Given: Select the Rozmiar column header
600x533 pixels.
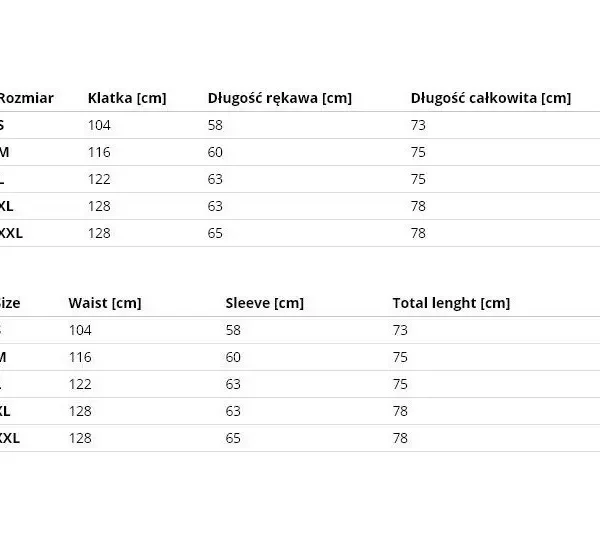Looking at the screenshot, I should tap(26, 98).
